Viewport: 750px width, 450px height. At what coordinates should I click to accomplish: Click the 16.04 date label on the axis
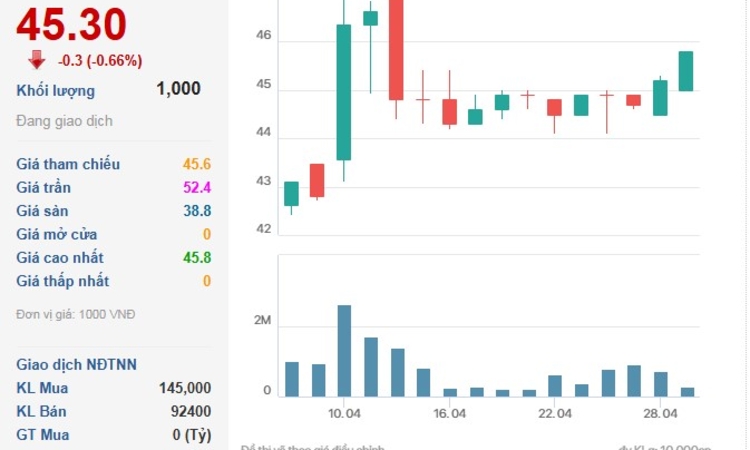[449, 412]
